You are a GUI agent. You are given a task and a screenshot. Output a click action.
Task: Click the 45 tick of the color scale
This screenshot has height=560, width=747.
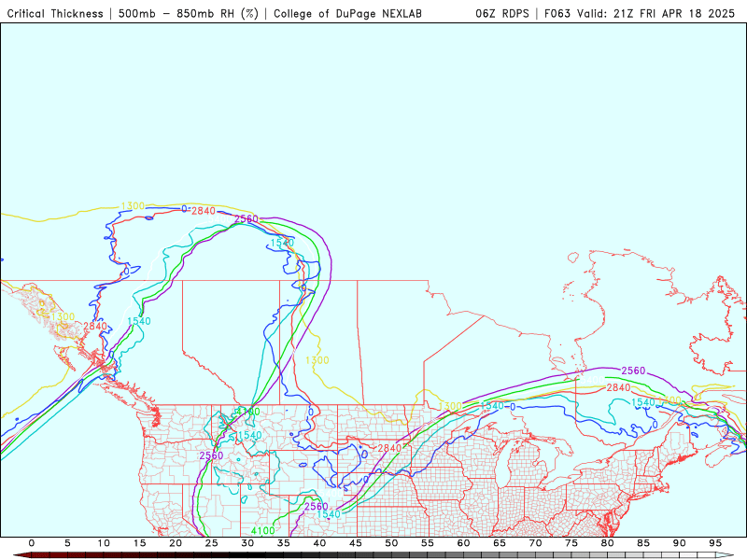(x=356, y=543)
